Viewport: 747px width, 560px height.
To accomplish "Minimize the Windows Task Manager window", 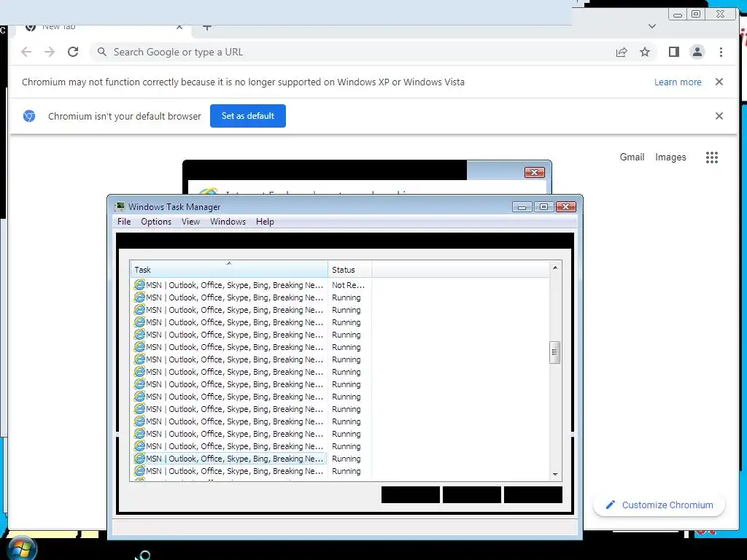I will 522,206.
